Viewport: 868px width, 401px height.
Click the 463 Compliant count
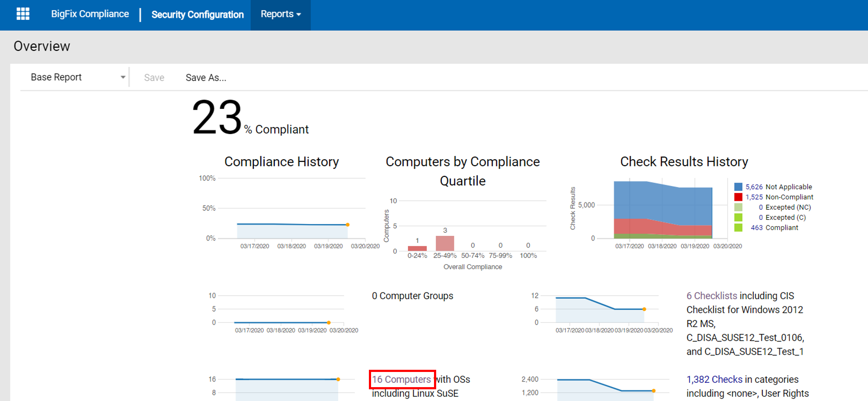point(756,228)
